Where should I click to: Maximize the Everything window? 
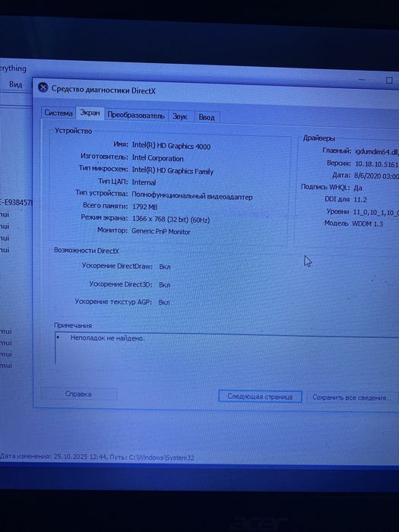[389, 81]
